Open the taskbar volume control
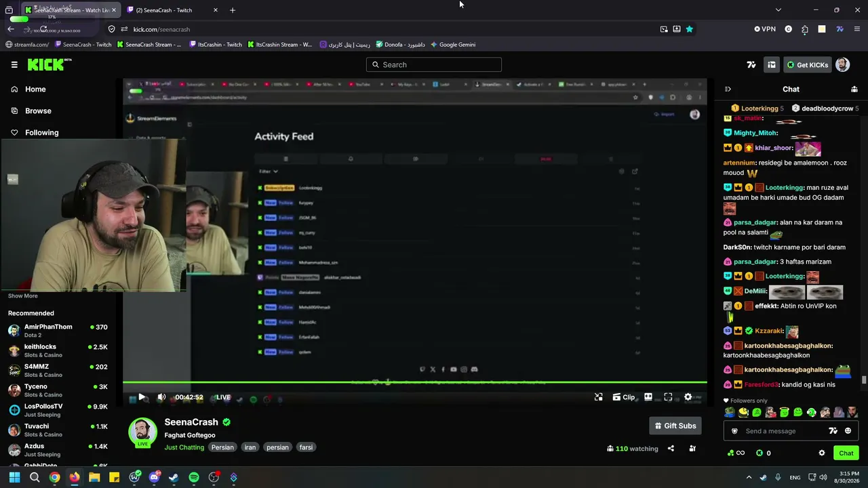This screenshot has height=488, width=868. point(823,477)
